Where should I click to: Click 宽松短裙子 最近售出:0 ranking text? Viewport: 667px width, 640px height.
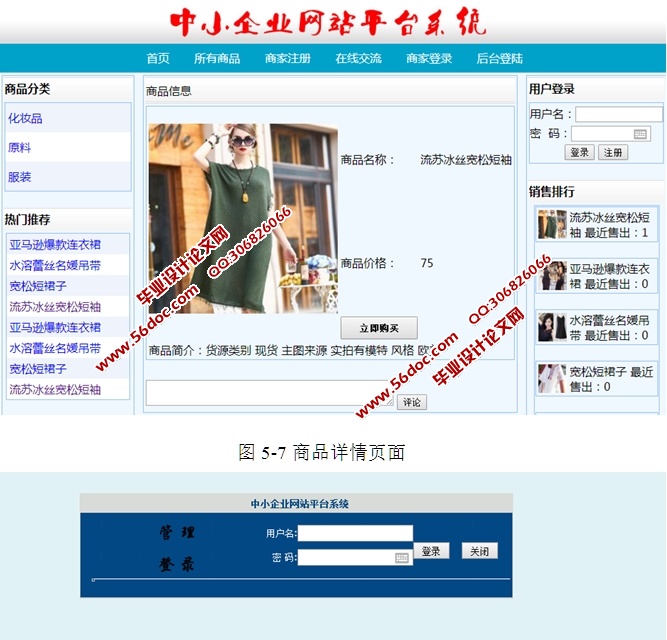coord(611,379)
